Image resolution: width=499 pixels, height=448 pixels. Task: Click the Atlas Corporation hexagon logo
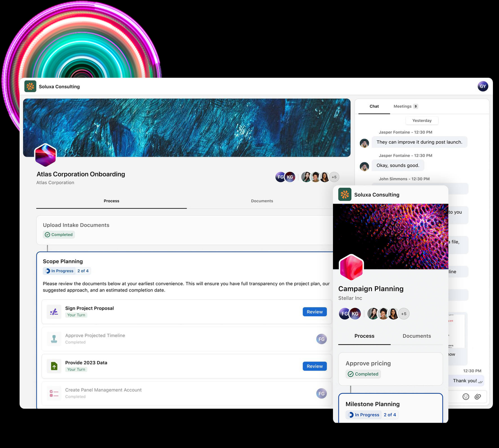click(45, 155)
